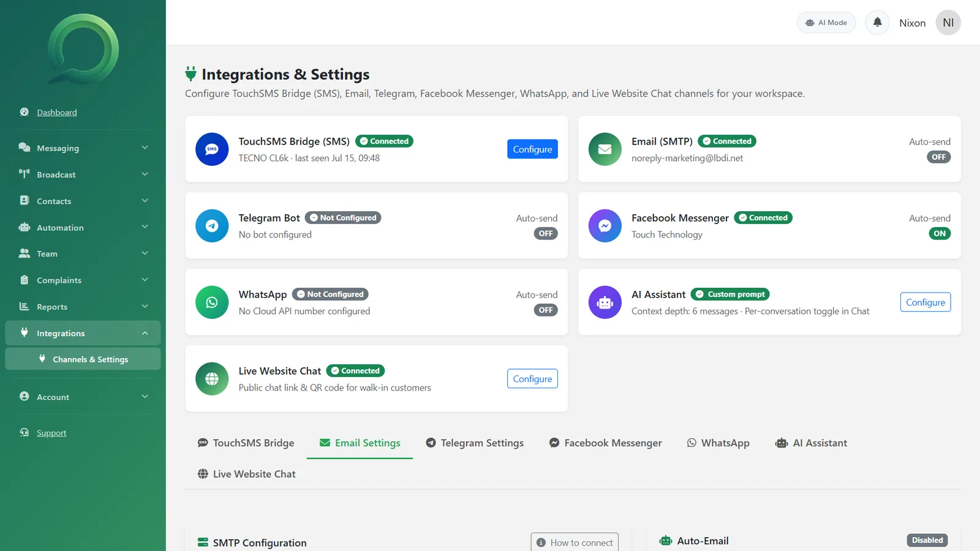The image size is (980, 551).
Task: Click TouchSMS Bridge Connected status badge
Action: click(384, 141)
